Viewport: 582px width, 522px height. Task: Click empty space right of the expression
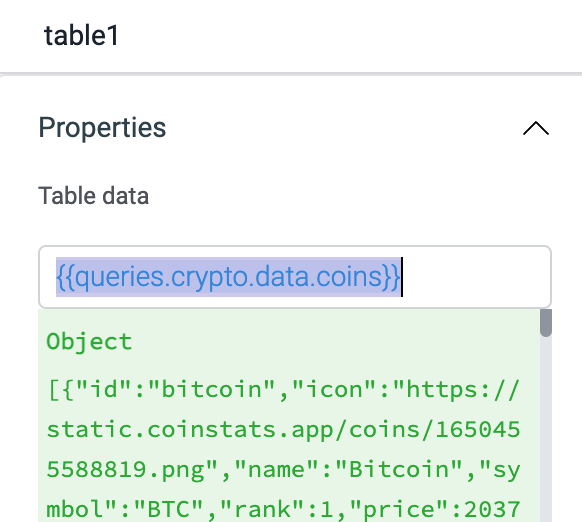click(475, 277)
